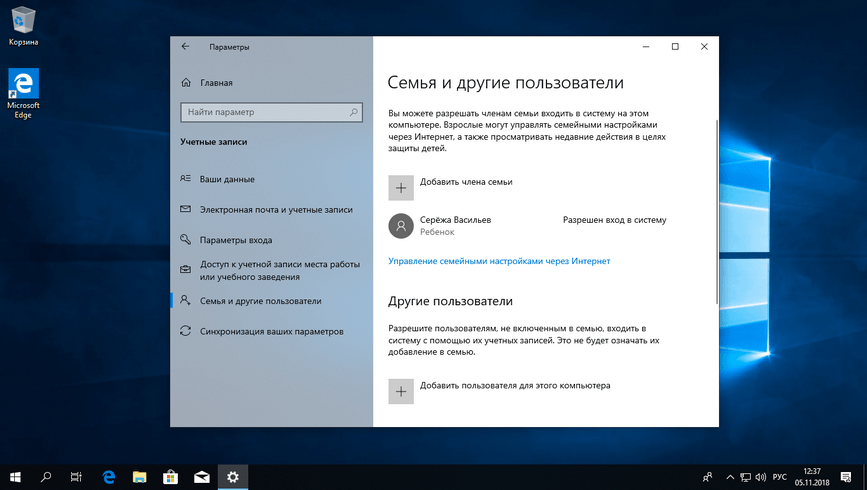The height and width of the screenshot is (490, 867).
Task: Minimize the Параметры window
Action: (646, 47)
